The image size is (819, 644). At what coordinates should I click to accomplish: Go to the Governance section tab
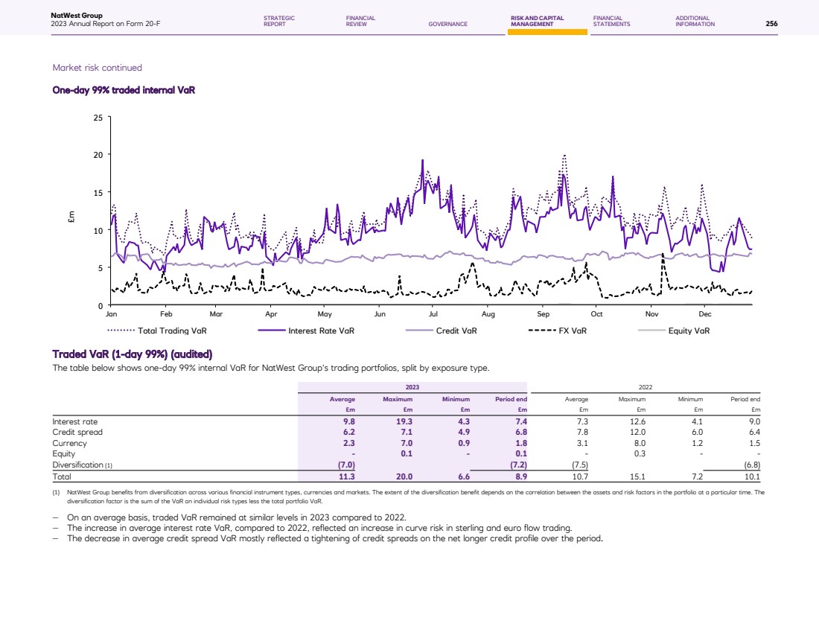447,24
